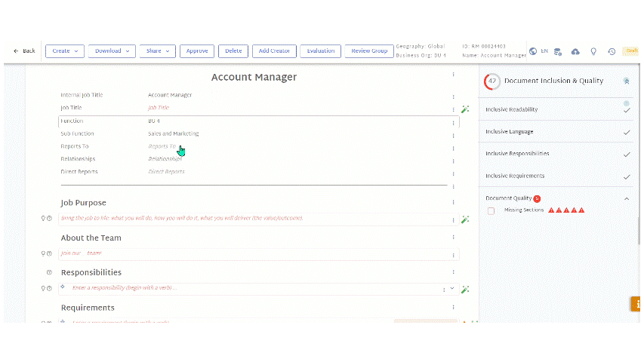Screen dimensions: 644x362
Task: Open the options menu for Relationships row
Action: tap(454, 161)
